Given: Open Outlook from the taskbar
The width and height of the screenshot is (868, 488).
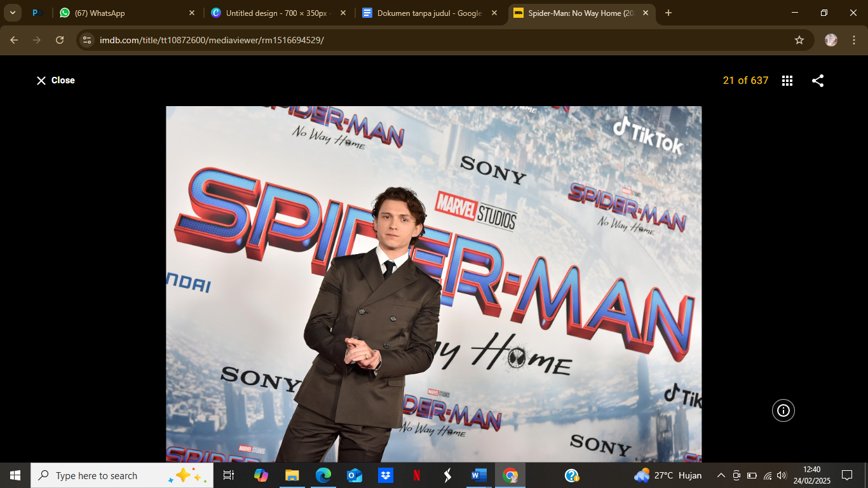Looking at the screenshot, I should click(354, 475).
